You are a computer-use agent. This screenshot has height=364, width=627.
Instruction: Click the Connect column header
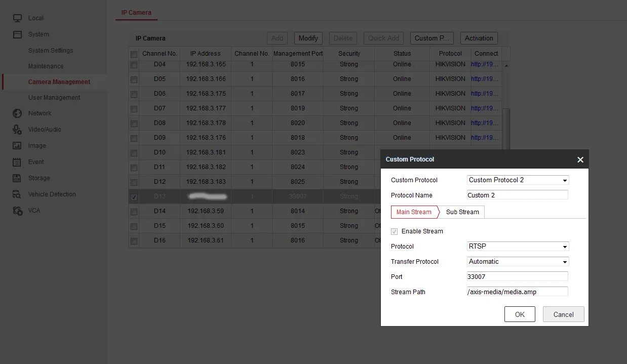486,54
